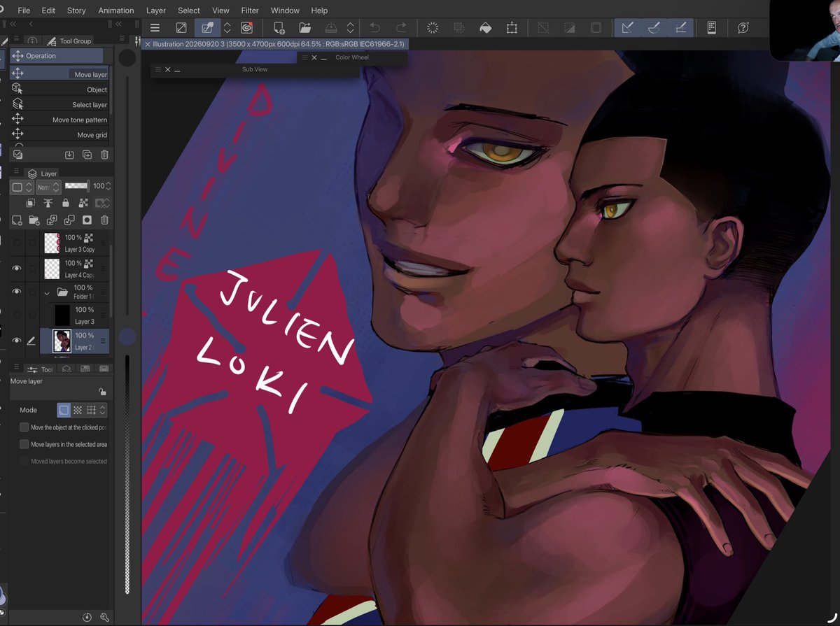Redo the last undone action
840x626 pixels.
point(401,28)
